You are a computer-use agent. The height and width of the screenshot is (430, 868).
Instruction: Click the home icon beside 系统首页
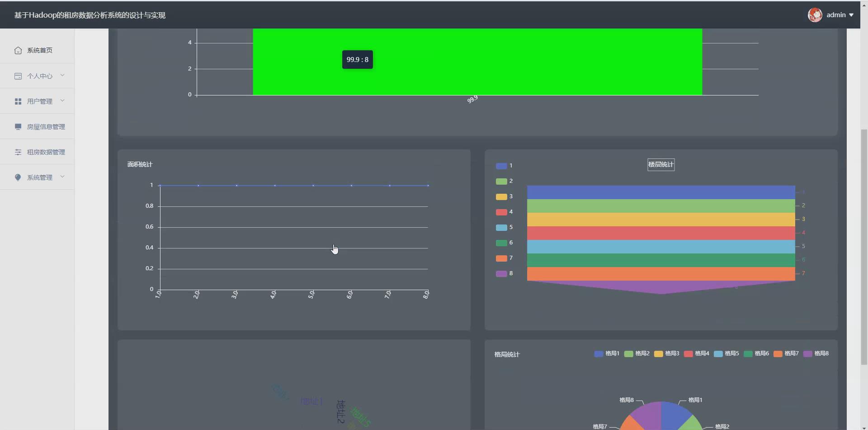pyautogui.click(x=18, y=50)
